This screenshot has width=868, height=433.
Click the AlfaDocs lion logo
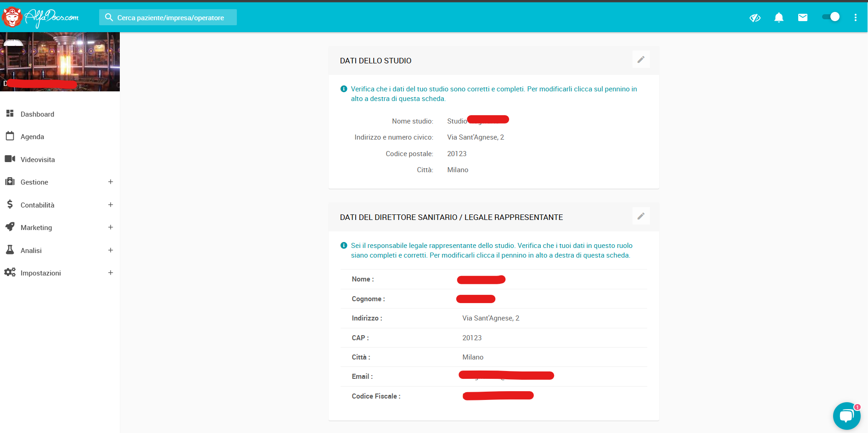point(12,17)
